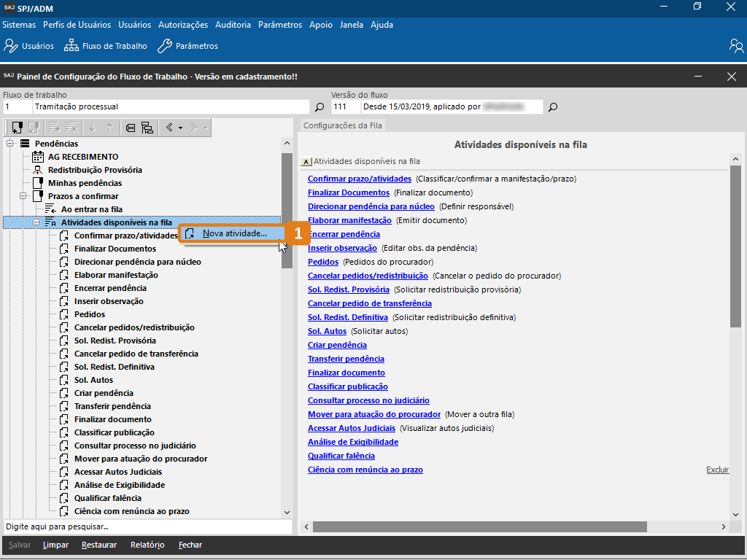The image size is (747, 560).
Task: Select the Classificar publicação tree item
Action: point(115,432)
